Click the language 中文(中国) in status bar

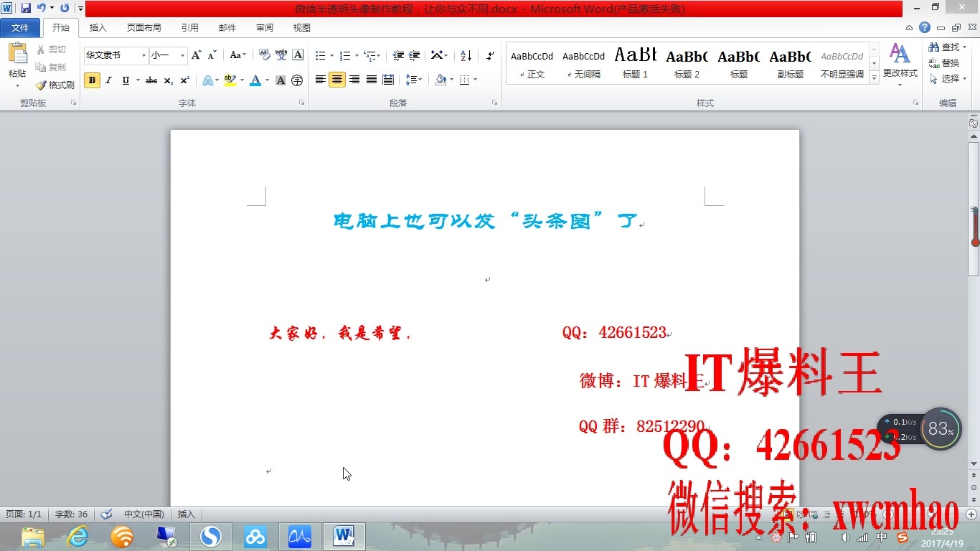[x=144, y=514]
